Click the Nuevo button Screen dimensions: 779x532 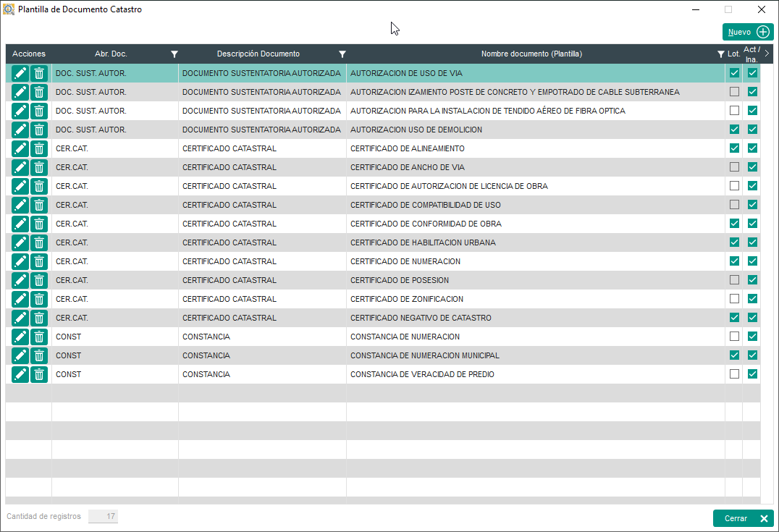(x=748, y=32)
